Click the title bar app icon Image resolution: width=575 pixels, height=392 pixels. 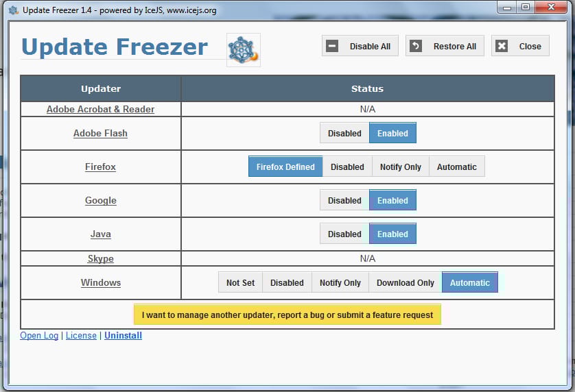tap(14, 10)
